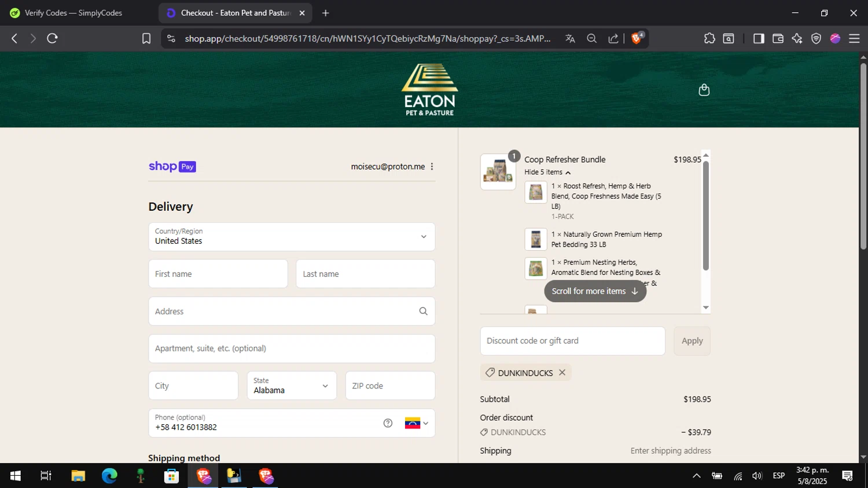This screenshot has width=868, height=488.
Task: Click the items list scroll down arrow
Action: (x=705, y=308)
